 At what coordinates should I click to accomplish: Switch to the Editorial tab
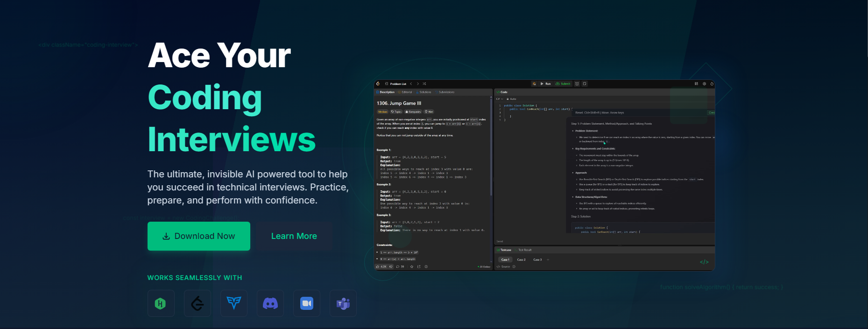(x=405, y=92)
